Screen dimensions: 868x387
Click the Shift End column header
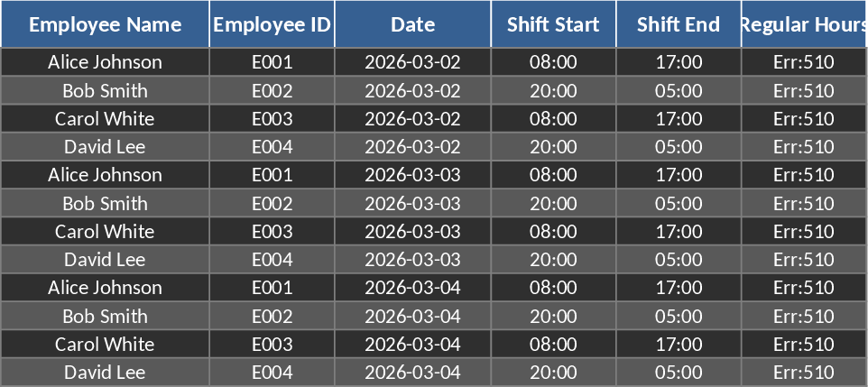(679, 24)
